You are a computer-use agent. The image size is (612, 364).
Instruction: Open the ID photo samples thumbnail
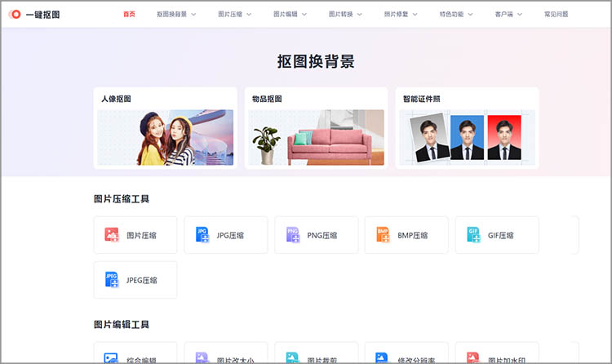point(467,137)
